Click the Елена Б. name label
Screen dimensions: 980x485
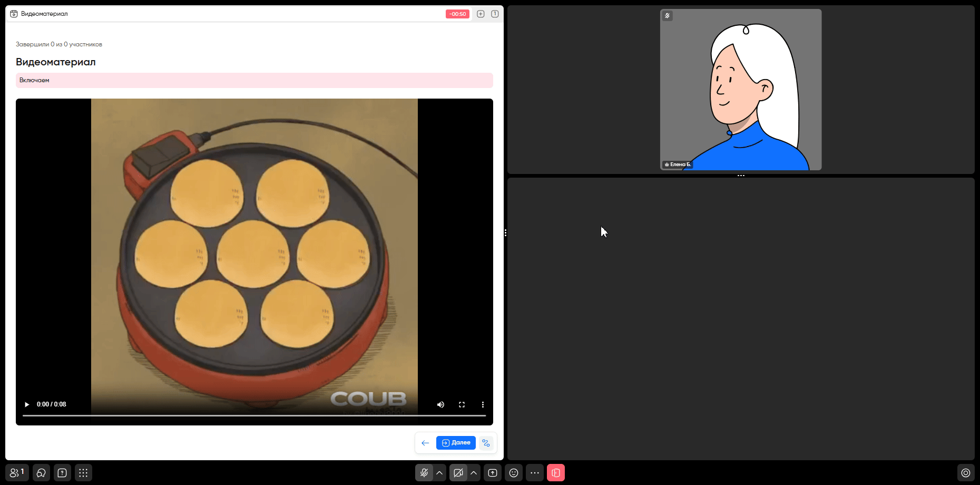pyautogui.click(x=678, y=164)
